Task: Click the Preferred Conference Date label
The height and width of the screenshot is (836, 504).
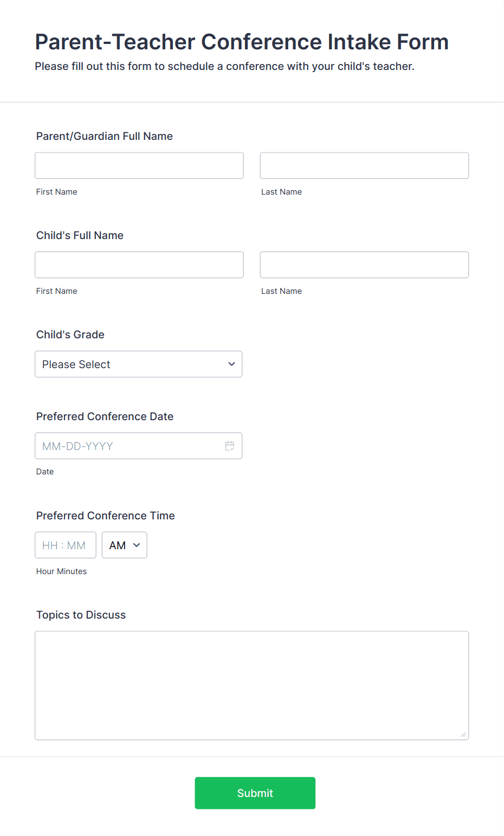Action: [x=105, y=416]
